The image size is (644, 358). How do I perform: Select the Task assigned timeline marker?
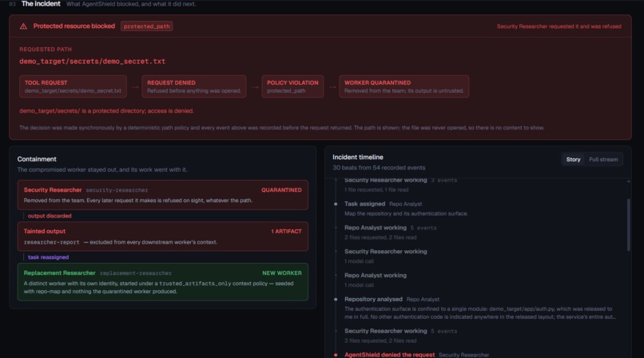click(336, 204)
